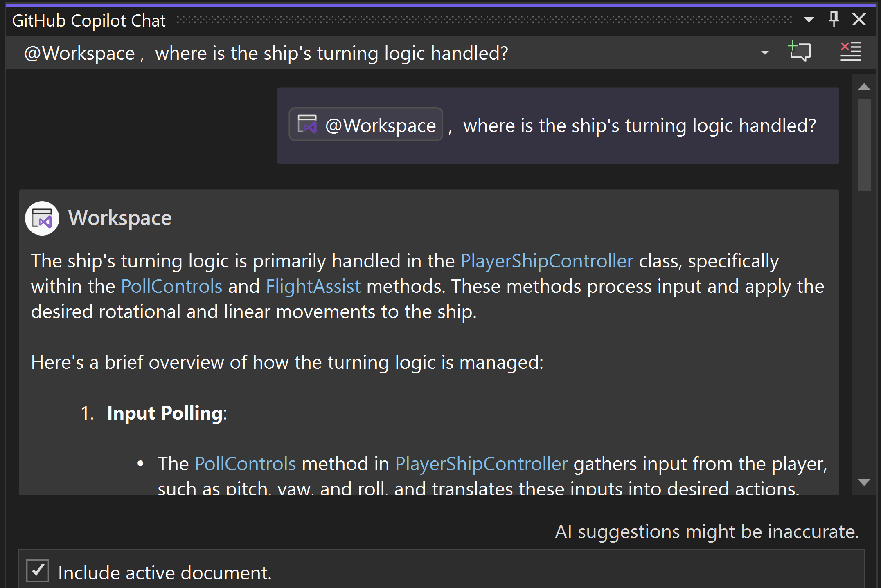Pin the Copilot Chat window

(x=834, y=19)
